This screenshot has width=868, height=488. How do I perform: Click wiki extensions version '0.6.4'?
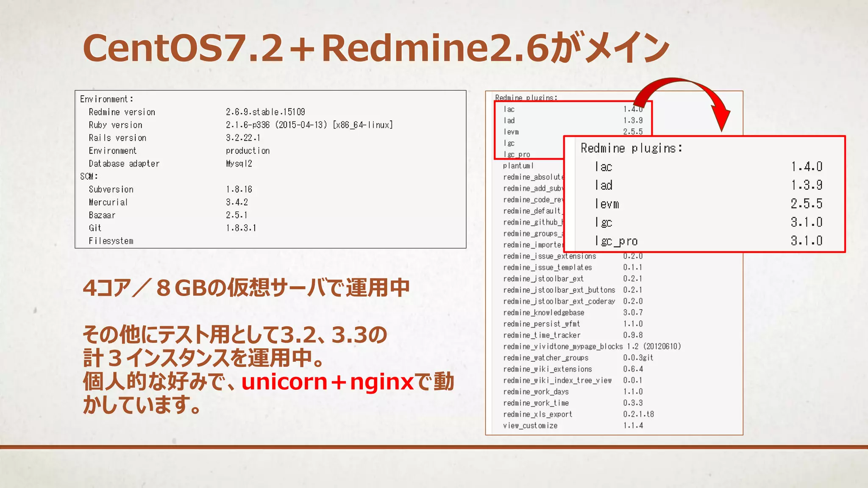633,369
